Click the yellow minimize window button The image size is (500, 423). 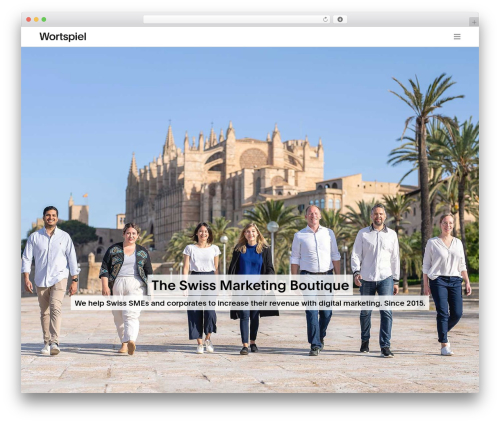pos(36,20)
